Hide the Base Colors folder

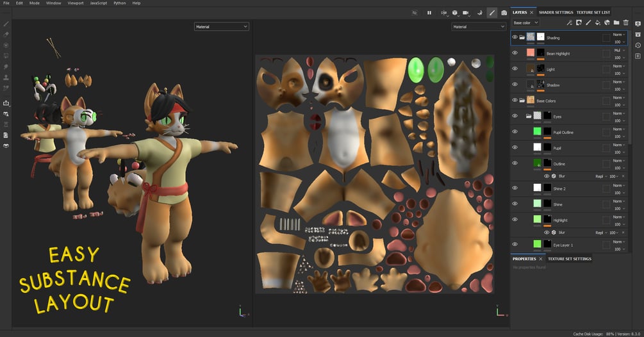coord(515,100)
